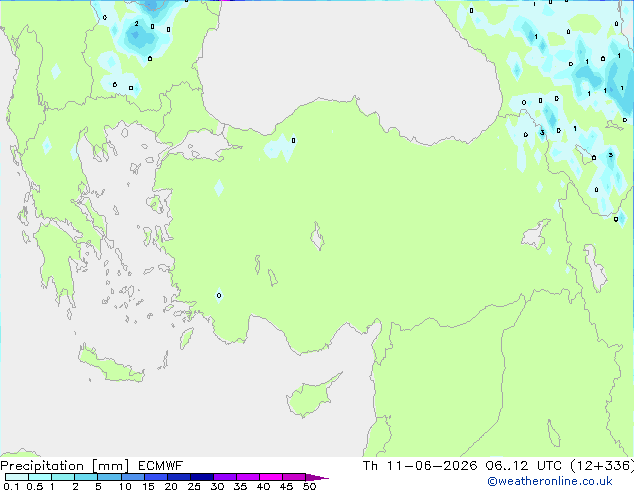
Task: Click the '40' legend scale label
Action: click(263, 486)
